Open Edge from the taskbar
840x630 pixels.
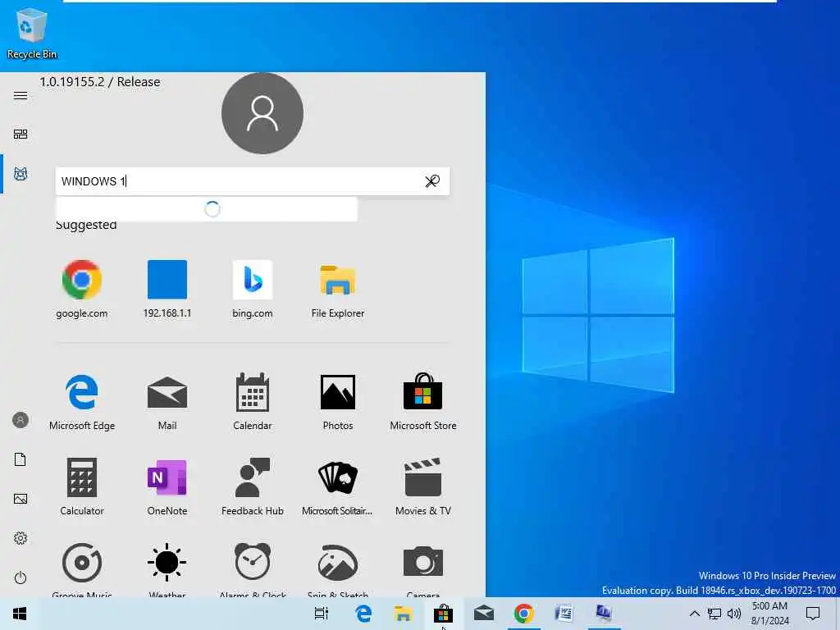(363, 614)
